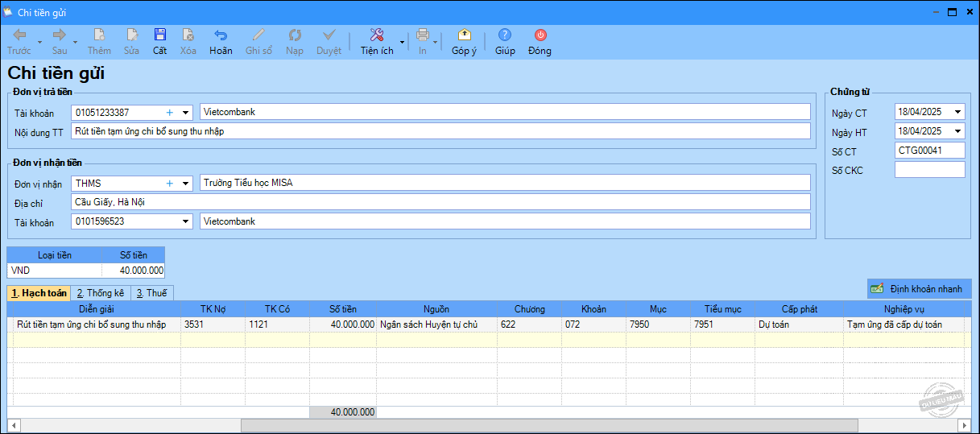The width and height of the screenshot is (980, 434).
Task: Click plus icon in payer Tài khoản field
Action: click(x=170, y=113)
